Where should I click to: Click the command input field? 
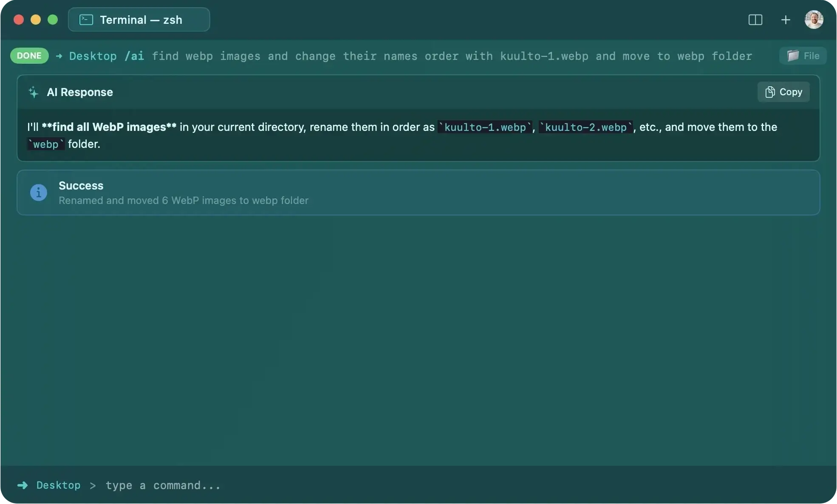[163, 485]
